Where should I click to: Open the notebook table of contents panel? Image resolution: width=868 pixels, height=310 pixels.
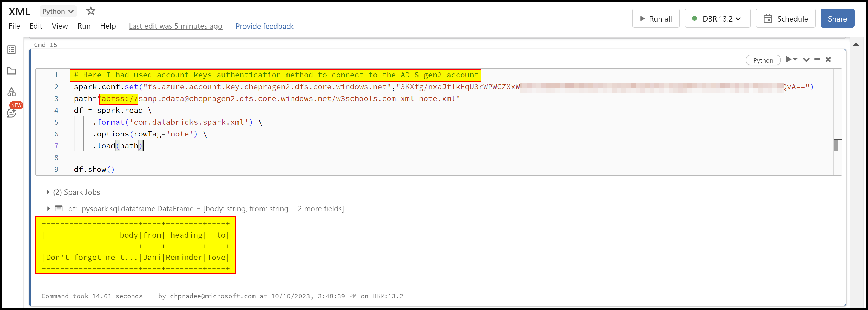click(12, 50)
